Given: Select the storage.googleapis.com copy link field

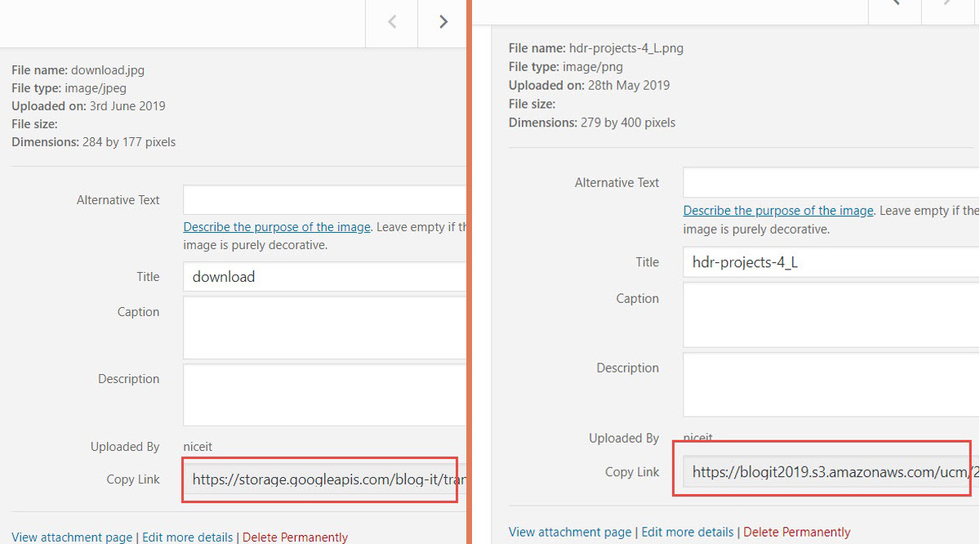Looking at the screenshot, I should pyautogui.click(x=325, y=479).
